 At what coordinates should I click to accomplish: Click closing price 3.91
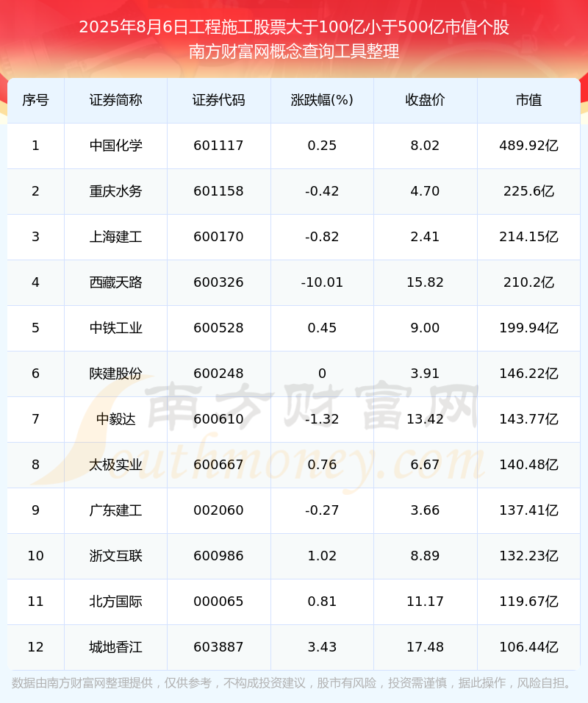coord(425,374)
